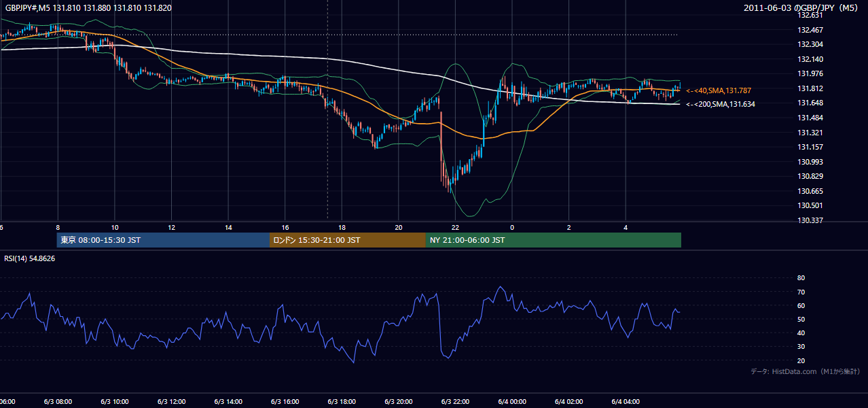
Task: Click the 130.665 price axis label
Action: 810,191
